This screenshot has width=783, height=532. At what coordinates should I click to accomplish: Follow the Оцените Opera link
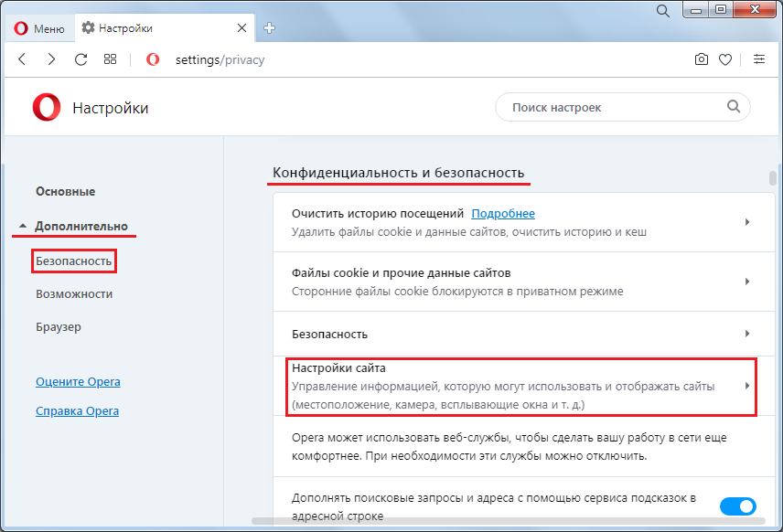click(x=78, y=382)
